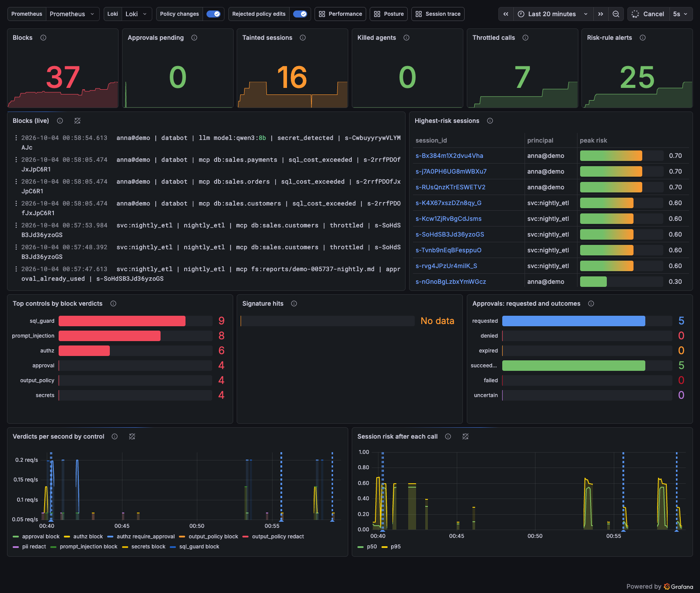The image size is (700, 593).
Task: Click the Signature hits info icon
Action: pyautogui.click(x=294, y=303)
